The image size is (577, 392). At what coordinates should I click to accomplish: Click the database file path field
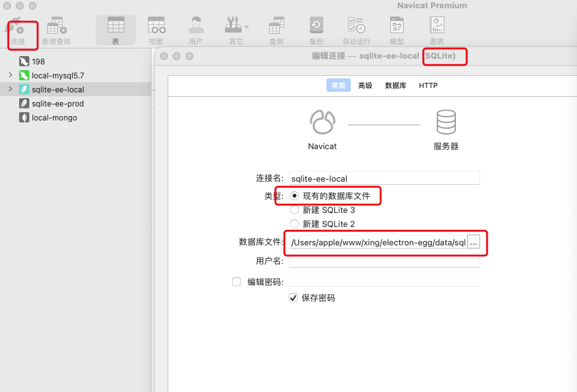pos(378,242)
